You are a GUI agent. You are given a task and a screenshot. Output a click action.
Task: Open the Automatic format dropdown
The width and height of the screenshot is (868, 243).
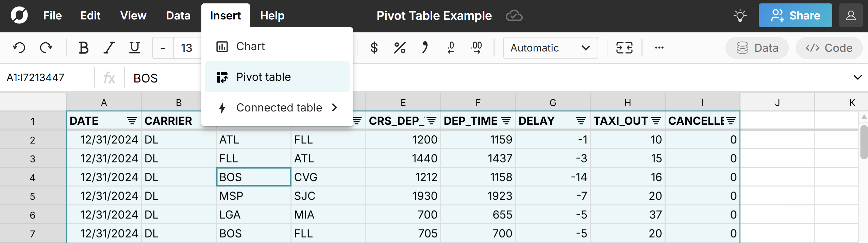point(550,48)
